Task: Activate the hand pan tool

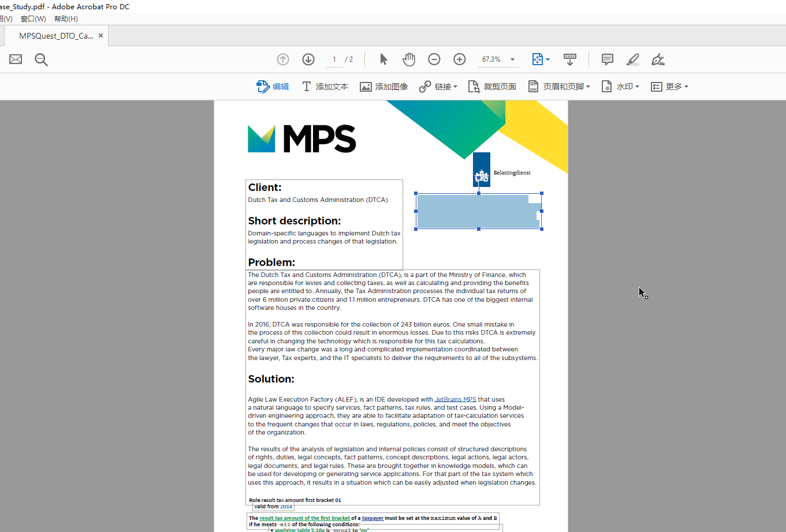Action: [409, 59]
